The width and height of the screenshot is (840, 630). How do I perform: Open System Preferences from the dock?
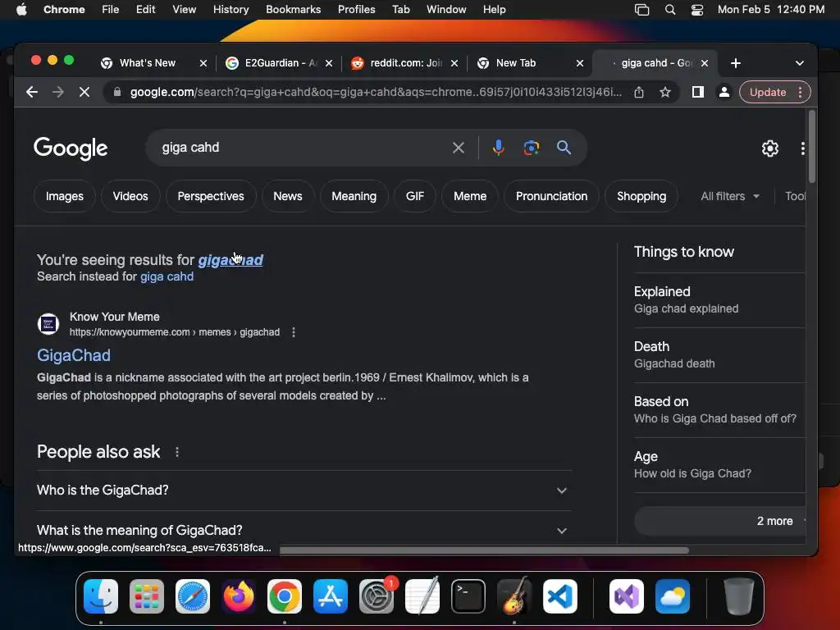(376, 597)
